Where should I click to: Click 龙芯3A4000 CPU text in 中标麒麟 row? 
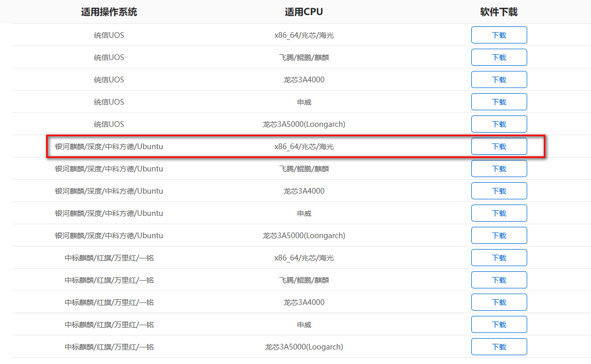304,302
